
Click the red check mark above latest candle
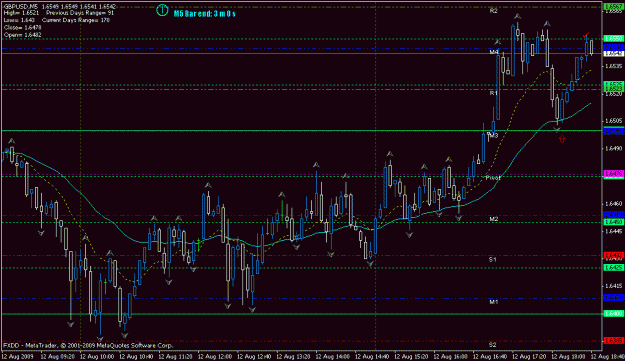(586, 35)
